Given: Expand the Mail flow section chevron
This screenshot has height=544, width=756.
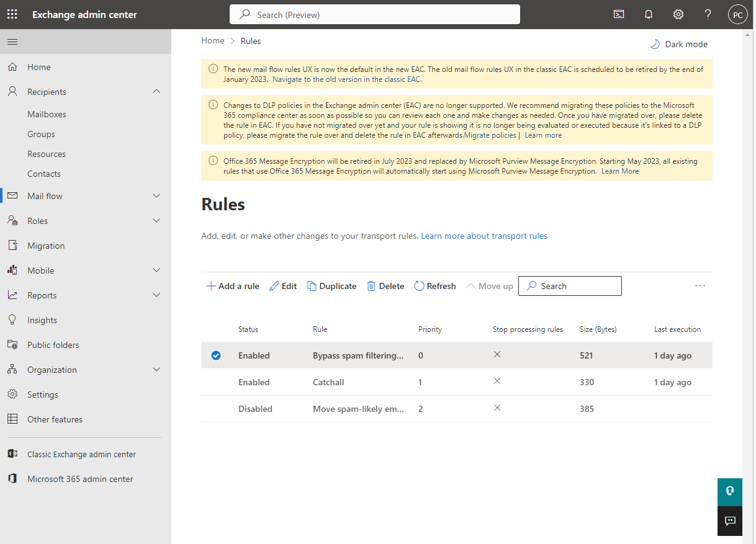Looking at the screenshot, I should [x=156, y=196].
